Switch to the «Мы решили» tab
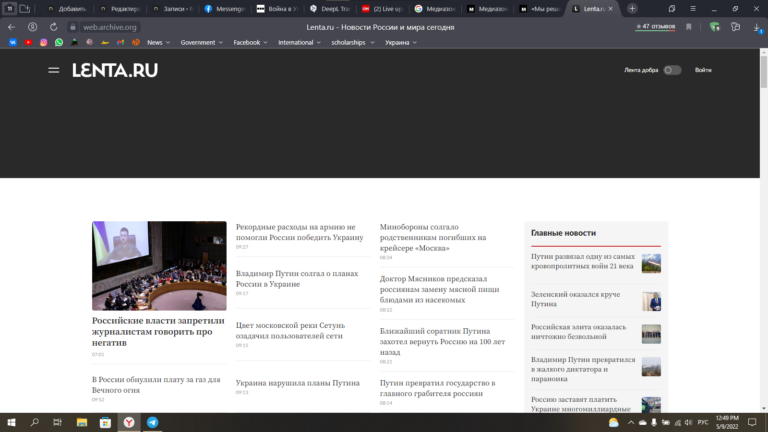 540,9
